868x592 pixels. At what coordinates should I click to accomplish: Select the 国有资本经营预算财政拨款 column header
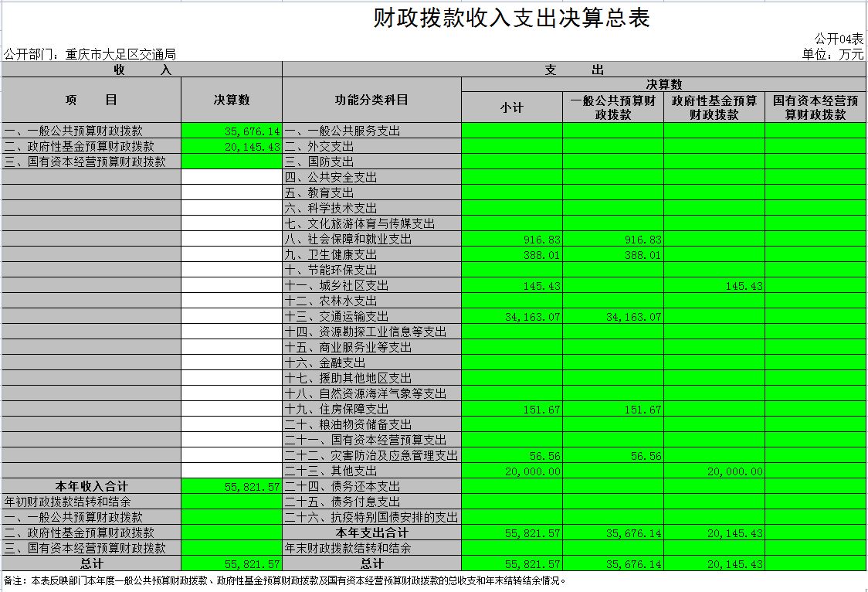(815, 107)
